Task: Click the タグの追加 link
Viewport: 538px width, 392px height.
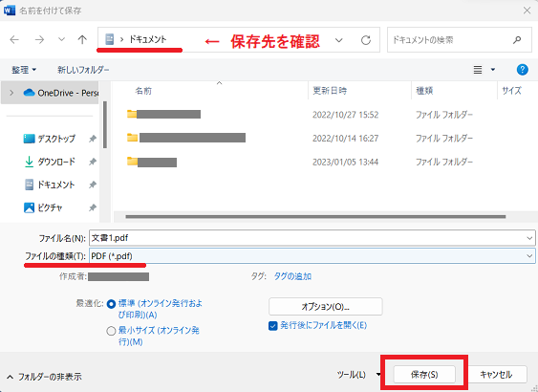Action: coord(292,276)
